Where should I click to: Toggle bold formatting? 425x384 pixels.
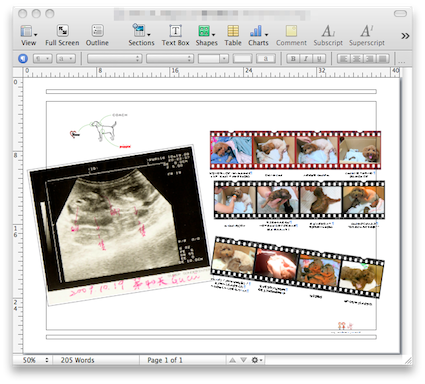coord(293,59)
